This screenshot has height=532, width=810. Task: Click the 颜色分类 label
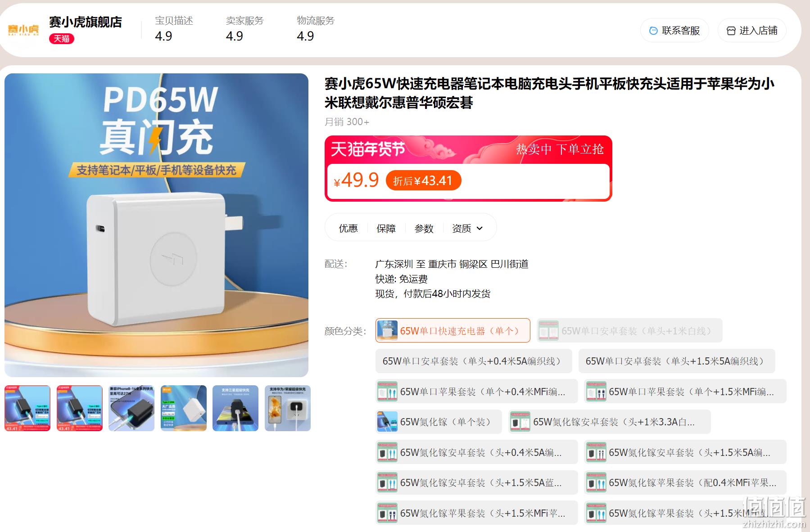click(x=345, y=331)
